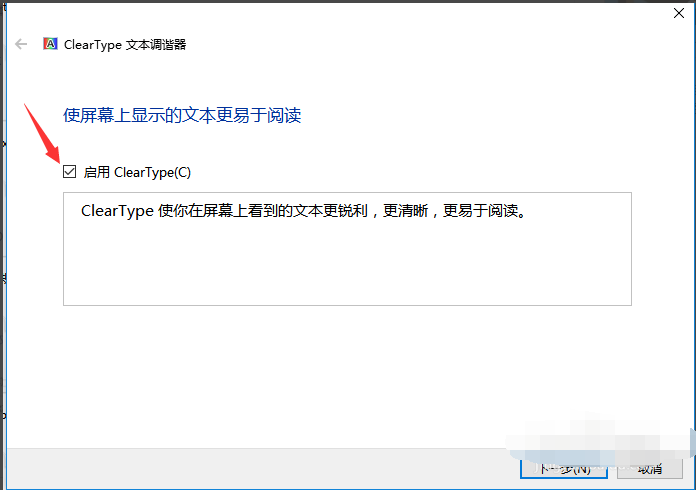The height and width of the screenshot is (490, 696).
Task: Uncheck the 启用 ClearType(C) checkbox box
Action: [69, 172]
